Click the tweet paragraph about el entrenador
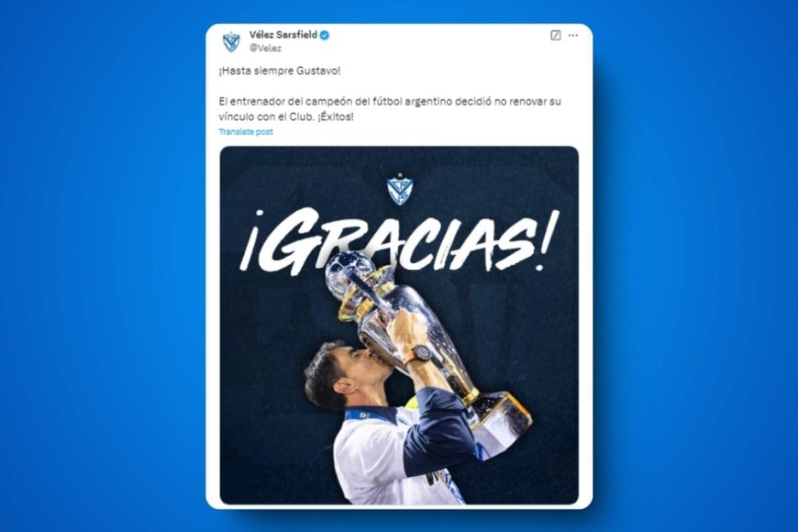 click(x=390, y=109)
